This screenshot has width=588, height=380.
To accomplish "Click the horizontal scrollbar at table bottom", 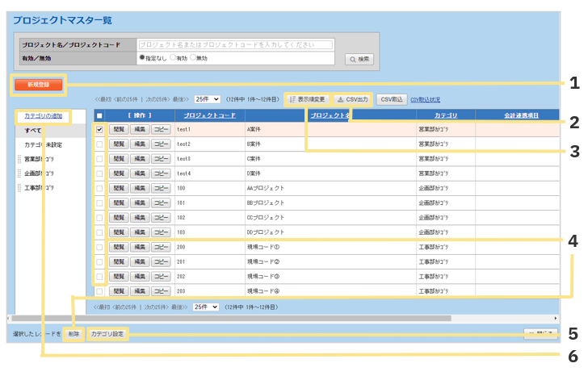I will coord(242,319).
